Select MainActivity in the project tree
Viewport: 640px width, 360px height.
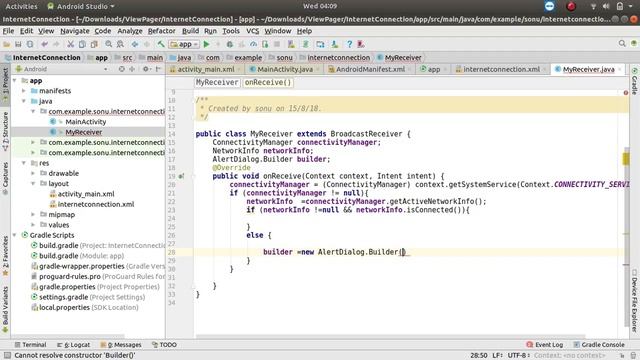86,122
